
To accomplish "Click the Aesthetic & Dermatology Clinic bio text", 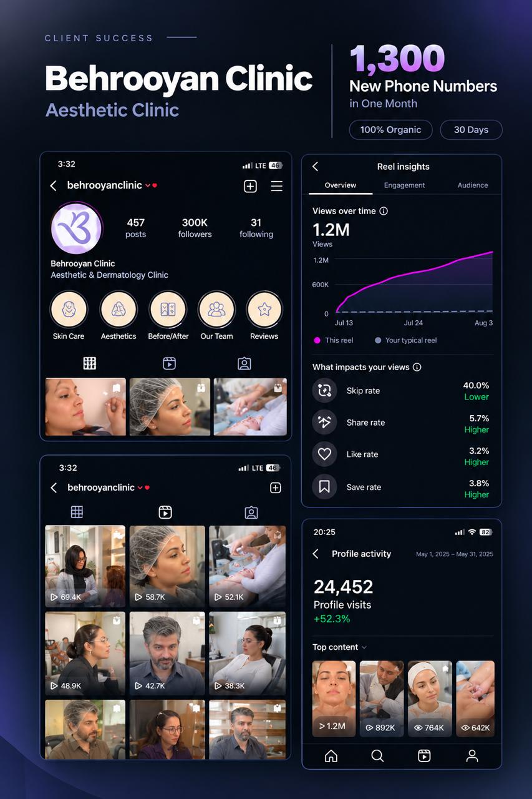I will 109,275.
